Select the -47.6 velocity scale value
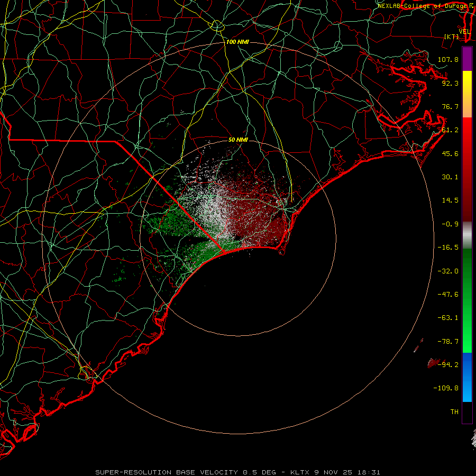Viewport: 476px width, 476px height. coord(448,295)
